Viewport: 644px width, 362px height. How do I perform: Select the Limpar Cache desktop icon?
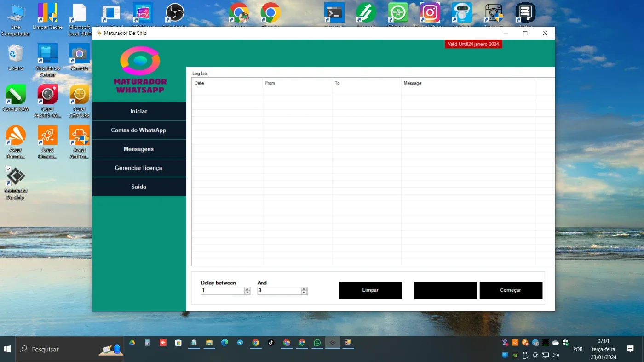click(x=47, y=17)
